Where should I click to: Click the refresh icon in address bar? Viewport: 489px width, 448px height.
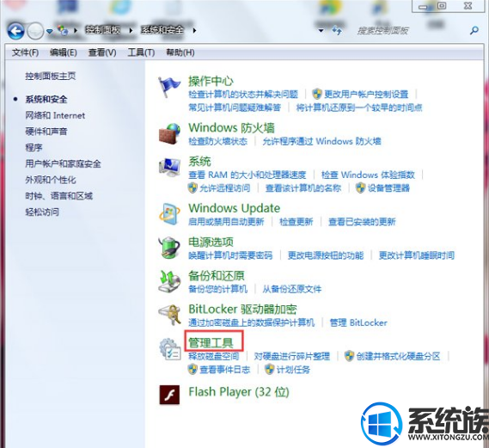pos(337,31)
